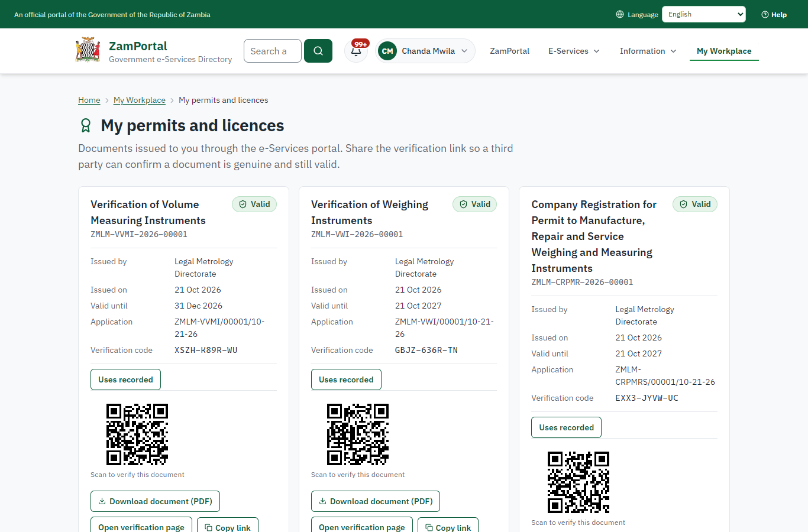The height and width of the screenshot is (532, 808).
Task: Open the My Workplace breadcrumb link
Action: click(x=140, y=100)
